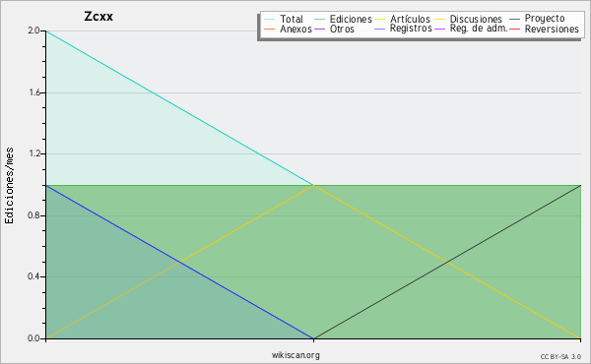Click the Reversiones legend label
The image size is (591, 364).
552,29
